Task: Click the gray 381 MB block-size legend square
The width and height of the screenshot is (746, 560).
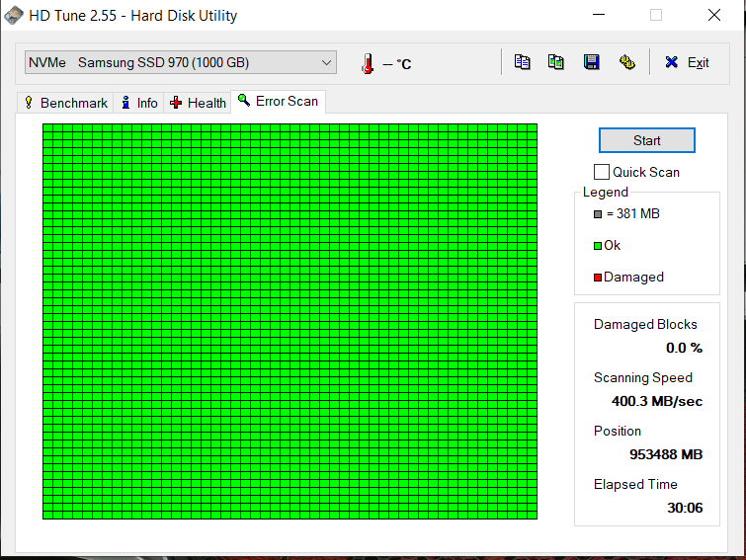Action: pyautogui.click(x=598, y=214)
